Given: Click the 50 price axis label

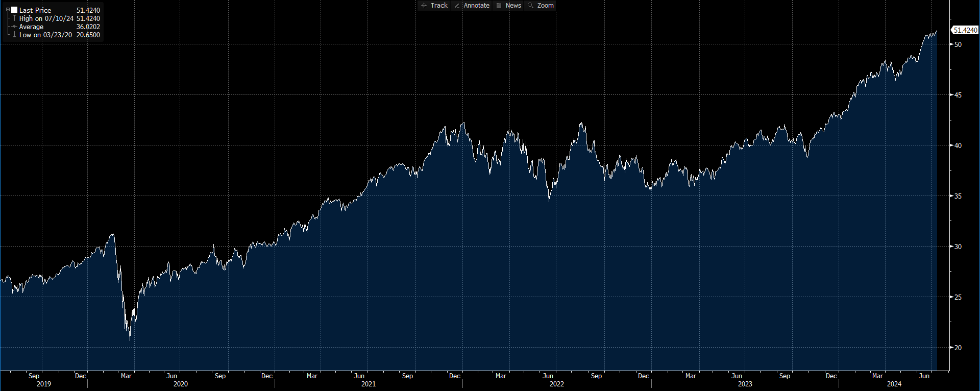Looking at the screenshot, I should tap(958, 44).
